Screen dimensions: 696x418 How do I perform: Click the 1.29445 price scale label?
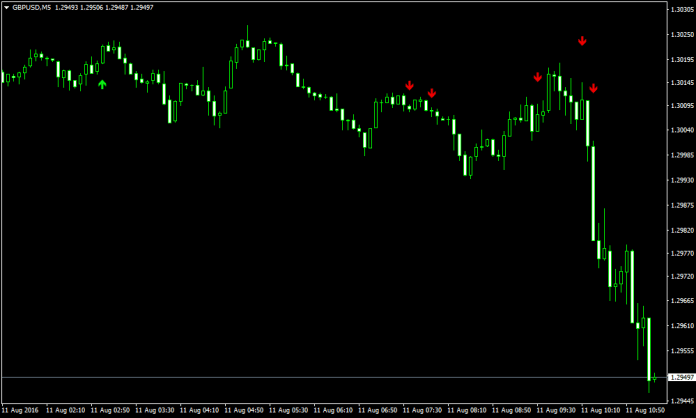point(680,399)
